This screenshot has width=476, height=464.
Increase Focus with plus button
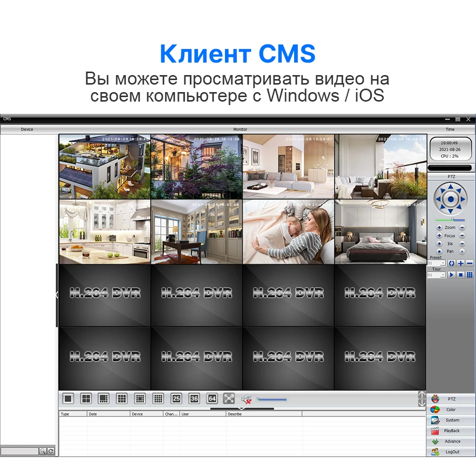[x=439, y=236]
